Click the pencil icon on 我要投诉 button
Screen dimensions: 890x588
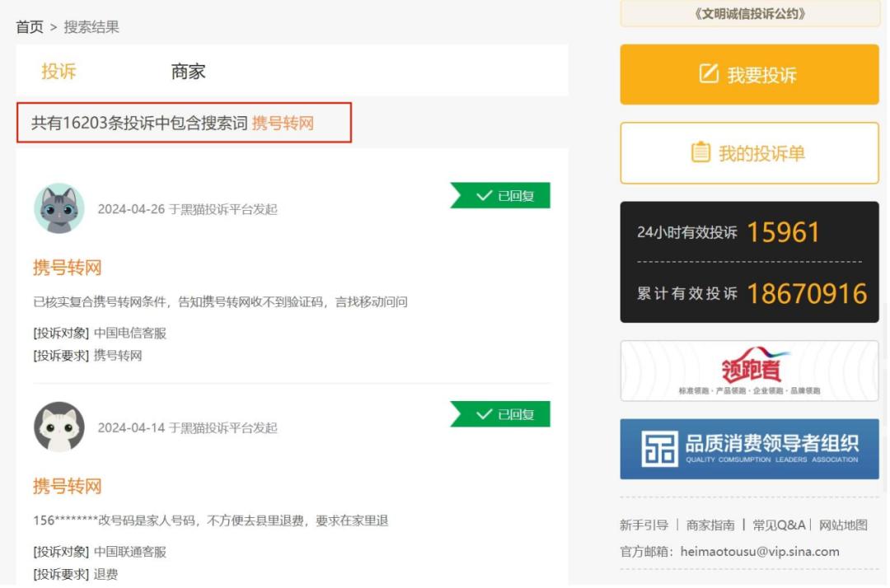pyautogui.click(x=709, y=75)
